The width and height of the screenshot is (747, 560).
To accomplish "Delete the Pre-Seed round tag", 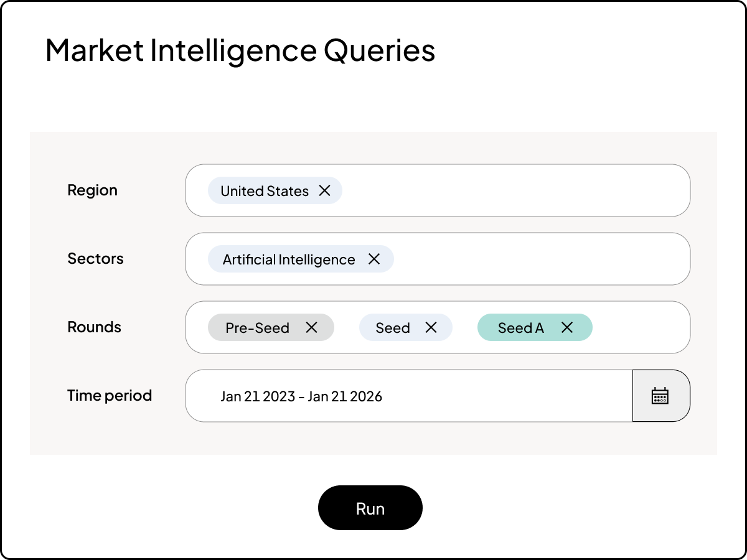I will [x=311, y=327].
